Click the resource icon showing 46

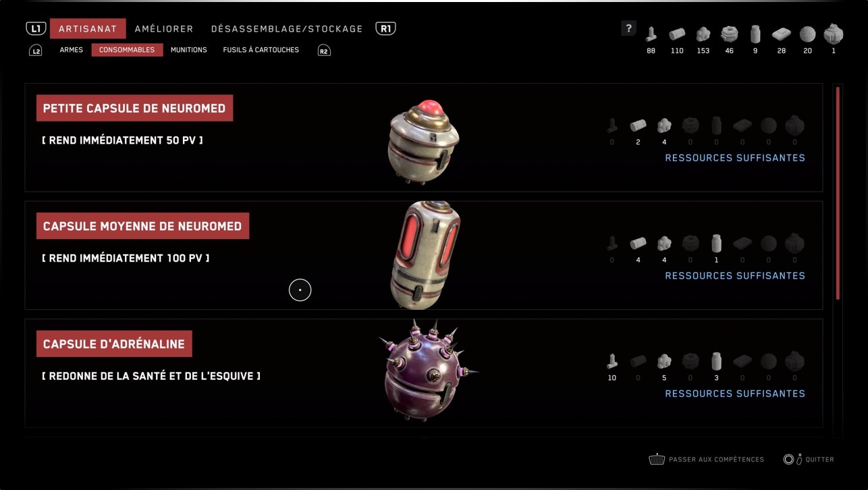pyautogui.click(x=729, y=34)
